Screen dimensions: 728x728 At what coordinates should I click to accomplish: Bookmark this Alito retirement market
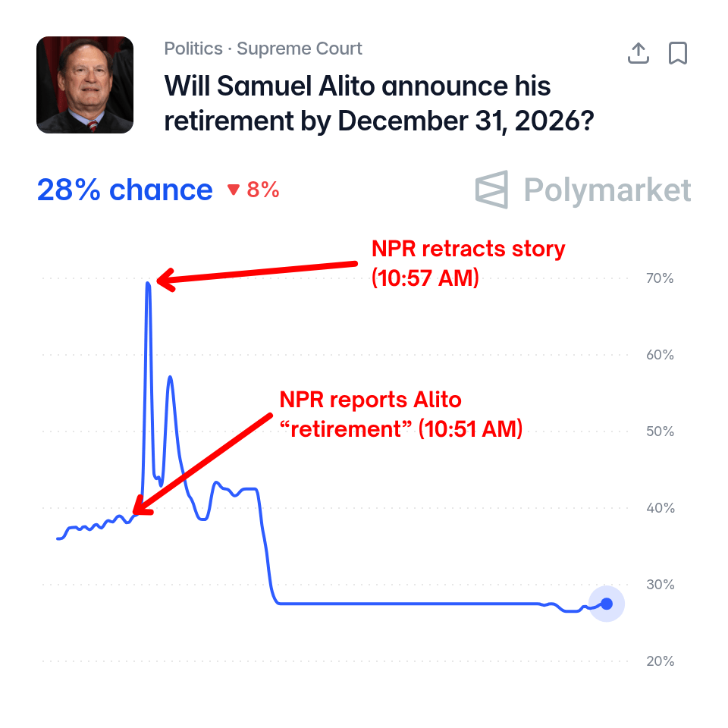click(677, 53)
